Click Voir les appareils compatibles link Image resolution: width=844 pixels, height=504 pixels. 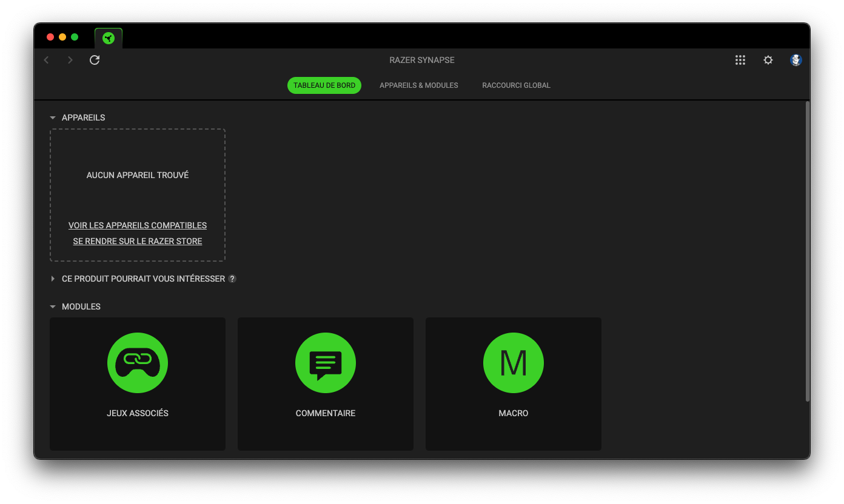pyautogui.click(x=138, y=225)
